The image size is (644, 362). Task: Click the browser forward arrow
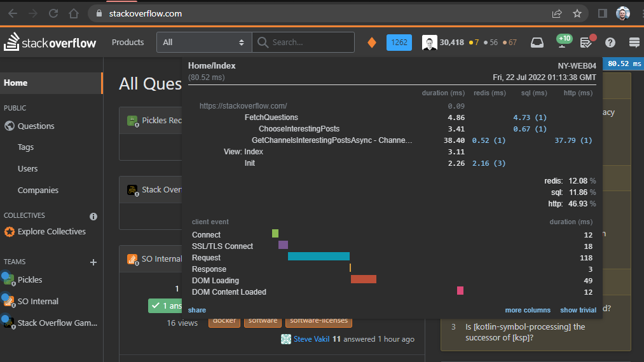[33, 13]
